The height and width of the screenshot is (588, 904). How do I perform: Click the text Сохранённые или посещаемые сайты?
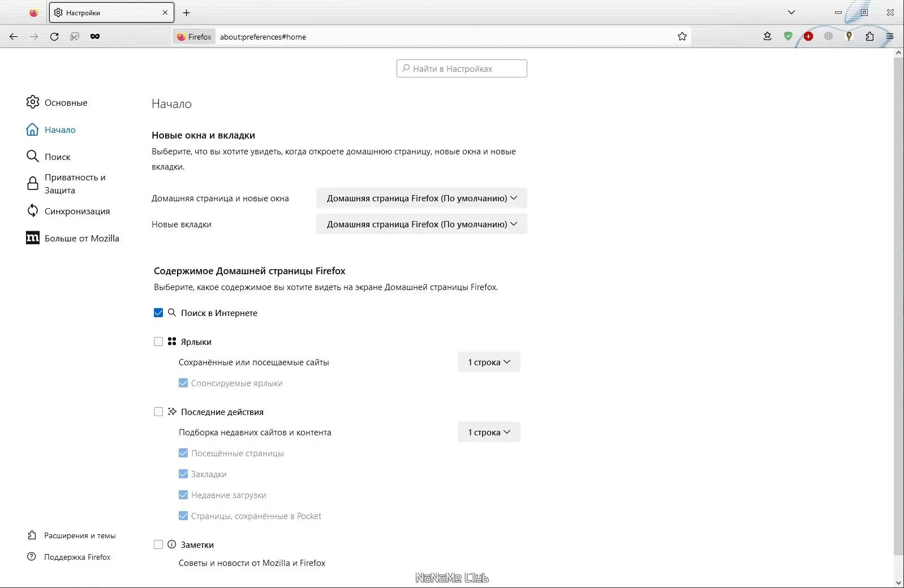pyautogui.click(x=254, y=362)
